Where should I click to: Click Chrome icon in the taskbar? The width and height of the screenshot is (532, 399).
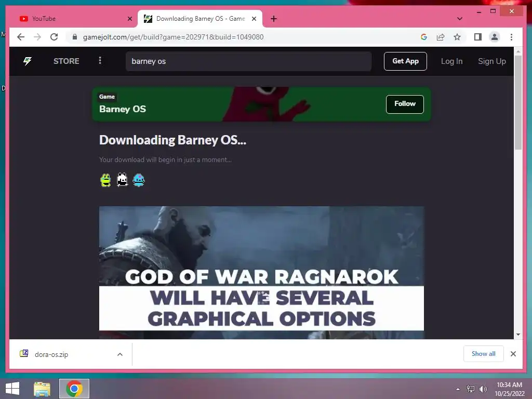click(74, 389)
